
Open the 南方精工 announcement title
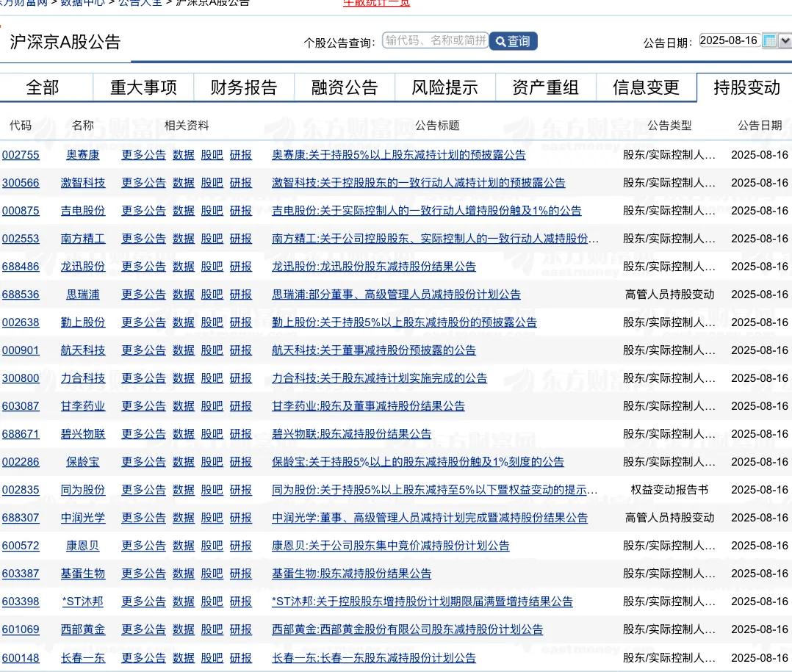(435, 239)
